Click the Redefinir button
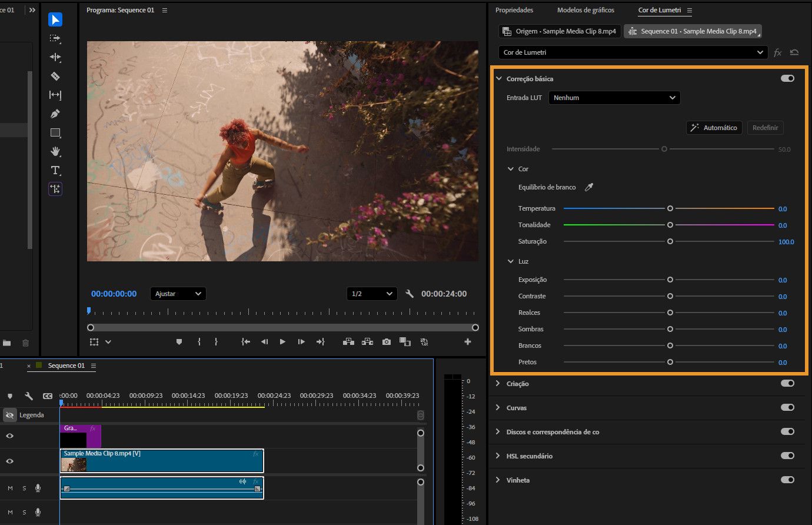 pyautogui.click(x=765, y=127)
